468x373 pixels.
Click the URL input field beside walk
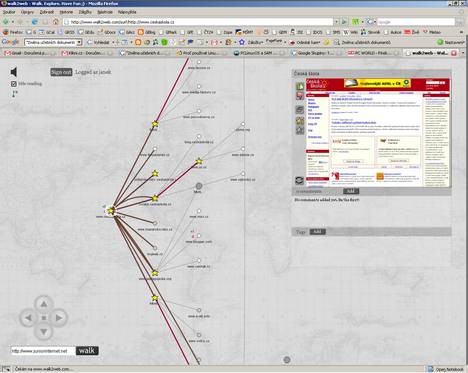(43, 351)
